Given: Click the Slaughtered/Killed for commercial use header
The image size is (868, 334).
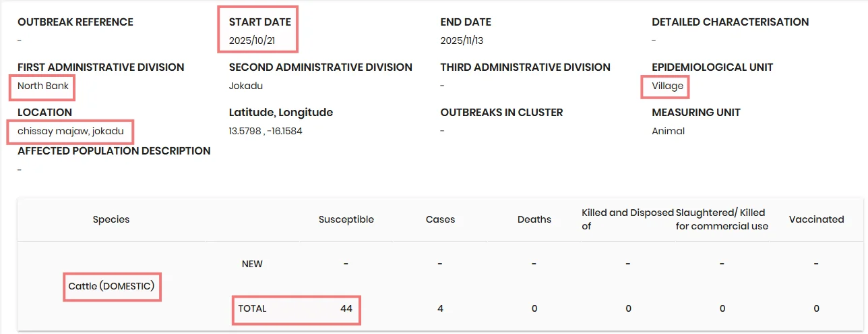Looking at the screenshot, I should tap(722, 219).
